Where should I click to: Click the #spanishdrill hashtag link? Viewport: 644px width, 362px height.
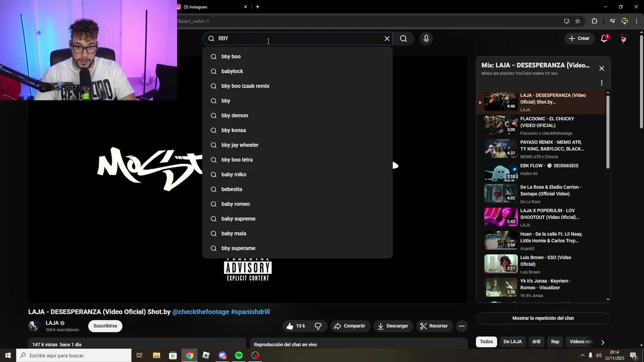click(x=250, y=312)
